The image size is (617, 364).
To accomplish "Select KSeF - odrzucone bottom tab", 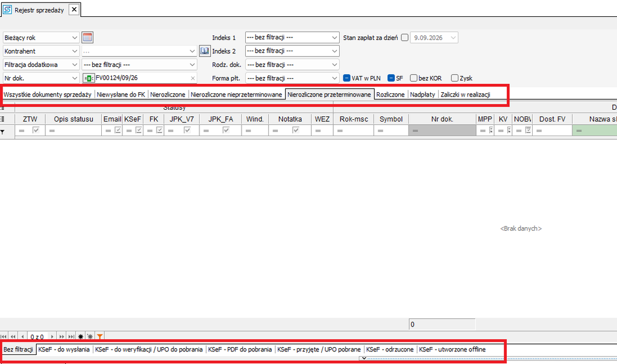I will tap(390, 350).
